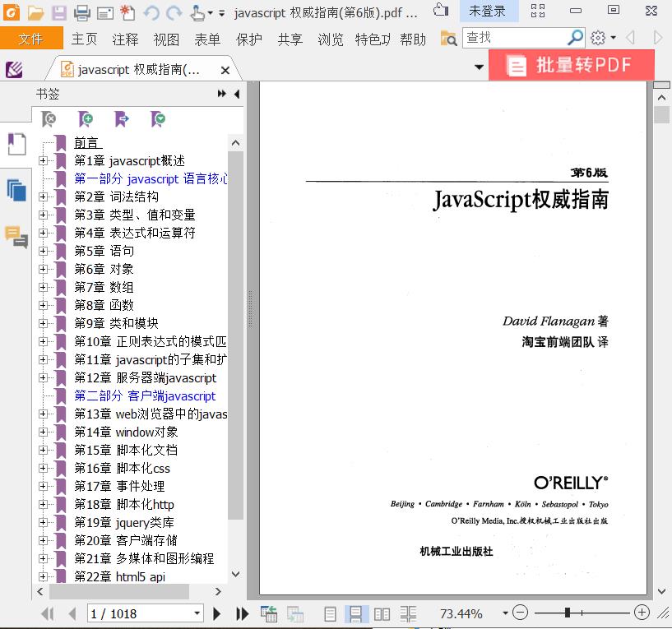Image resolution: width=672 pixels, height=629 pixels.
Task: Open the comments sidebar icon
Action: click(16, 237)
